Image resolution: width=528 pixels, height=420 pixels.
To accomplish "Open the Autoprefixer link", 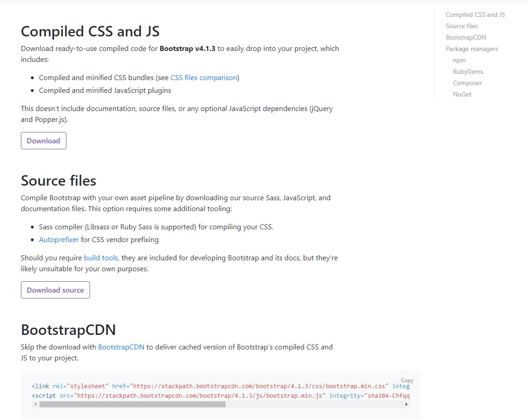I will click(x=59, y=240).
